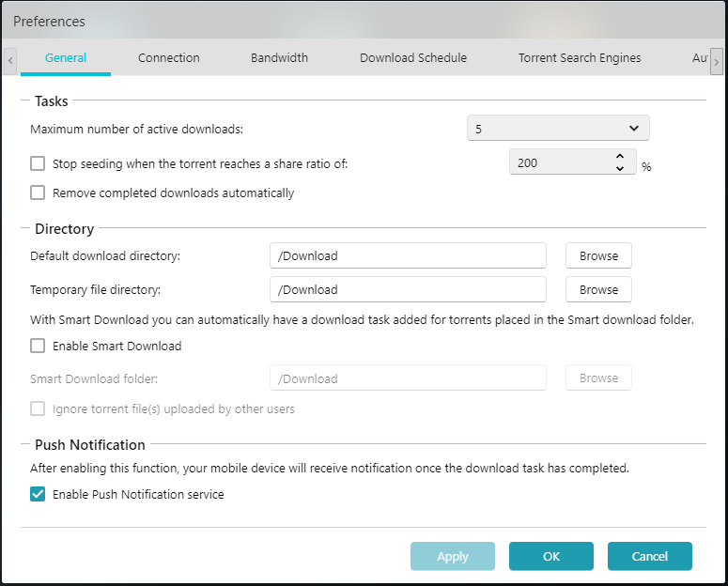Click the Apply button

(453, 556)
